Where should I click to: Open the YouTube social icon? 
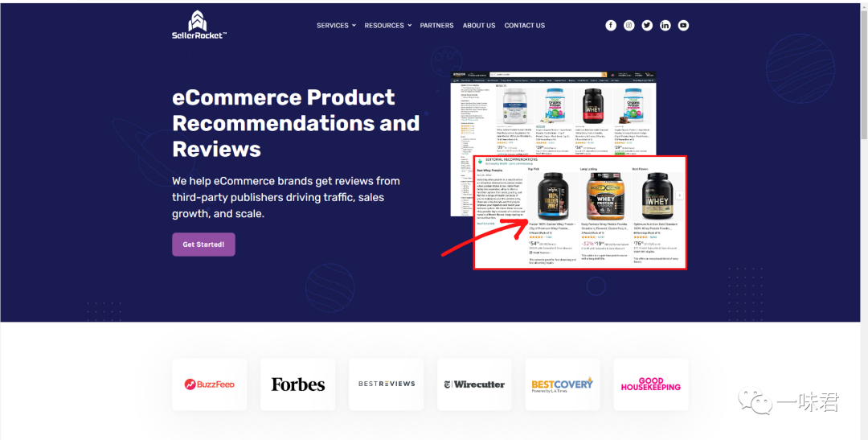click(x=684, y=26)
